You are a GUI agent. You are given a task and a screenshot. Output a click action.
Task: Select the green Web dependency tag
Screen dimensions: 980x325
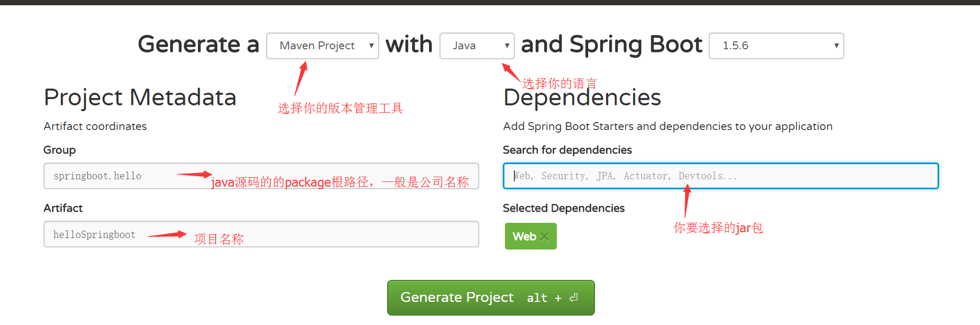click(x=524, y=236)
